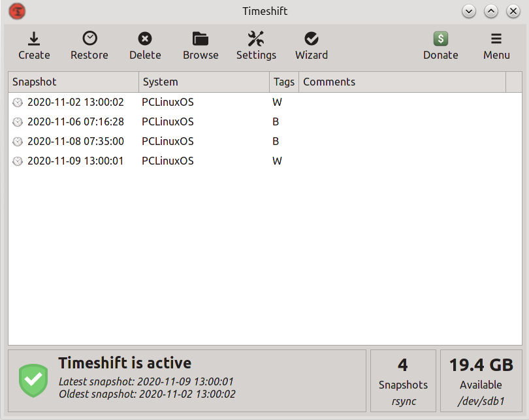Click the Delete snapshot icon
The width and height of the screenshot is (529, 420).
pyautogui.click(x=145, y=39)
